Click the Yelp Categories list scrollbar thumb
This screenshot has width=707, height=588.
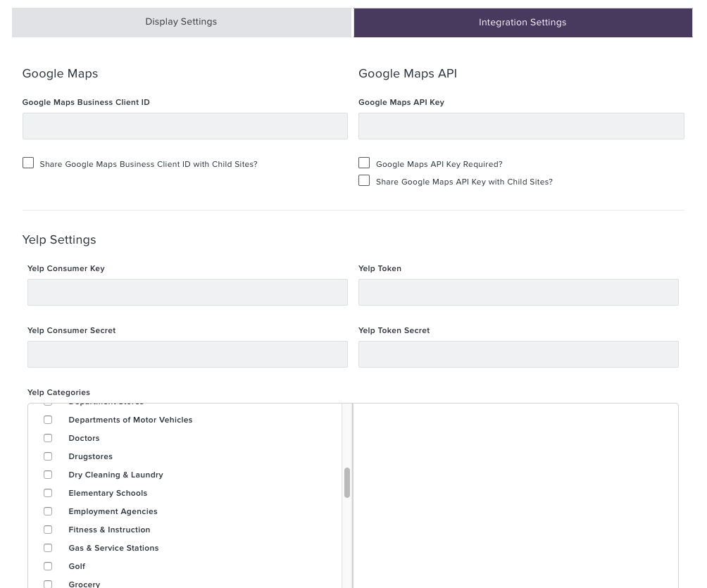coord(347,482)
